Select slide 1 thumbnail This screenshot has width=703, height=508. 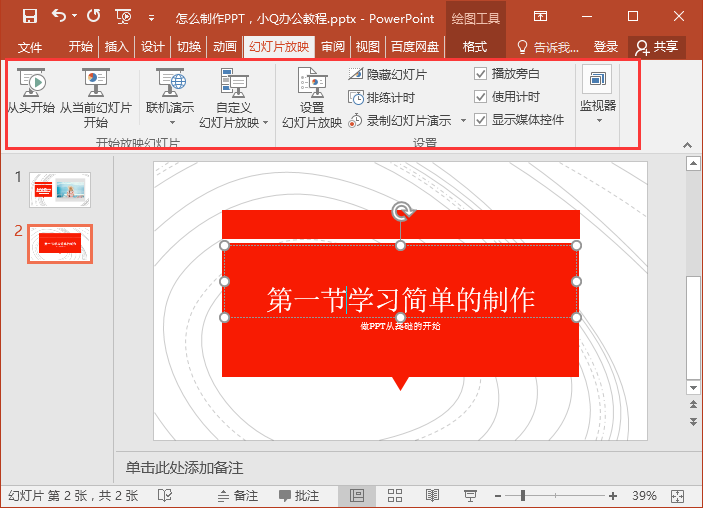(x=60, y=190)
